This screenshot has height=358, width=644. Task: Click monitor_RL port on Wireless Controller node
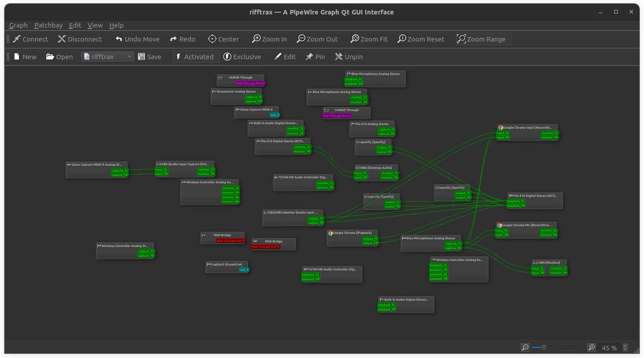[x=231, y=197]
